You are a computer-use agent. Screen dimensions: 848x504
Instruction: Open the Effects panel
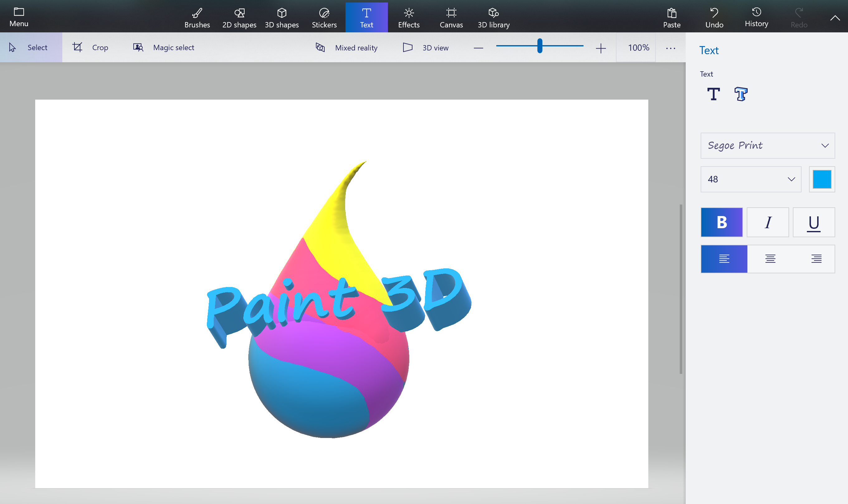408,16
